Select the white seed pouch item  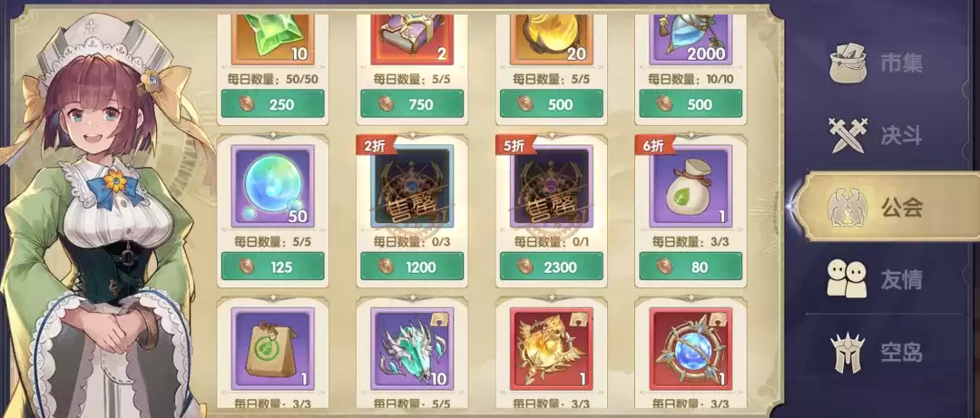click(x=691, y=186)
